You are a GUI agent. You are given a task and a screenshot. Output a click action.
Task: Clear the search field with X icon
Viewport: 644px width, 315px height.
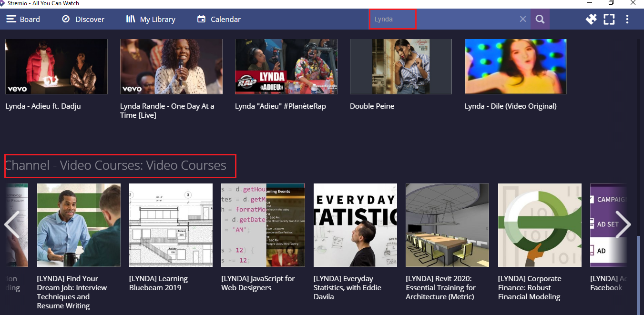click(x=523, y=19)
